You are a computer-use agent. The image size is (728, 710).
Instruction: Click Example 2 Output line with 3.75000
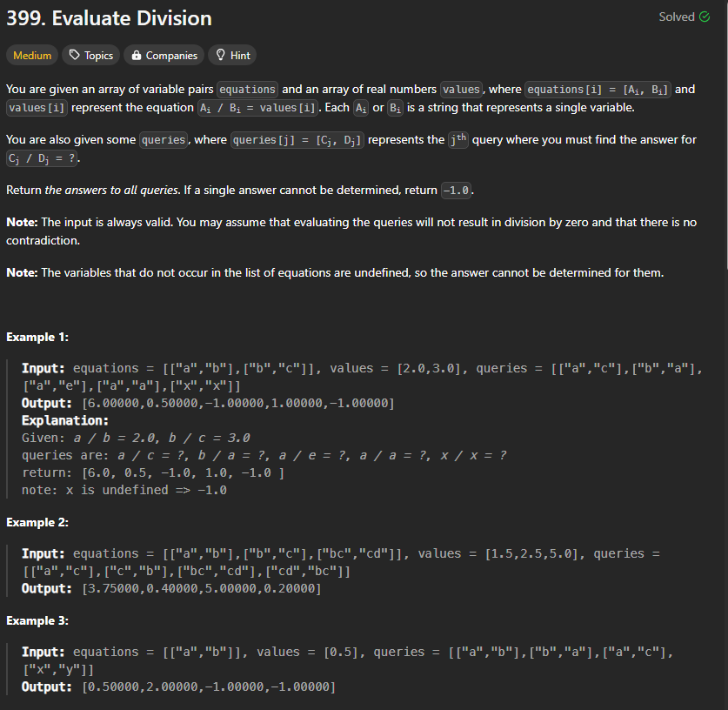pos(171,588)
